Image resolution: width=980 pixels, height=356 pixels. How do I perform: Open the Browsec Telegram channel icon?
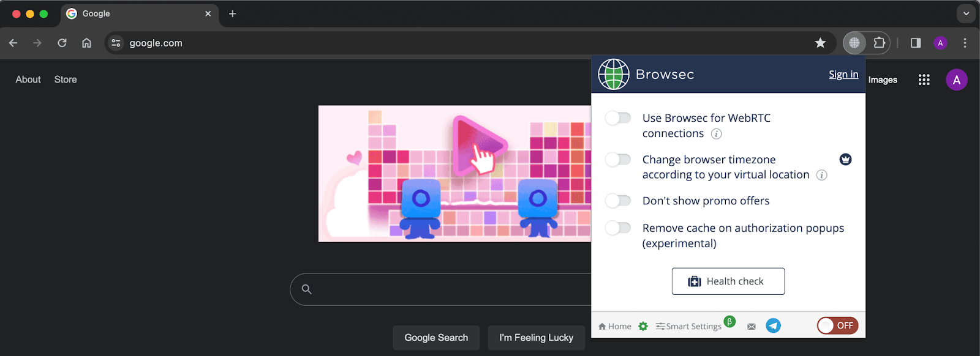click(x=774, y=325)
